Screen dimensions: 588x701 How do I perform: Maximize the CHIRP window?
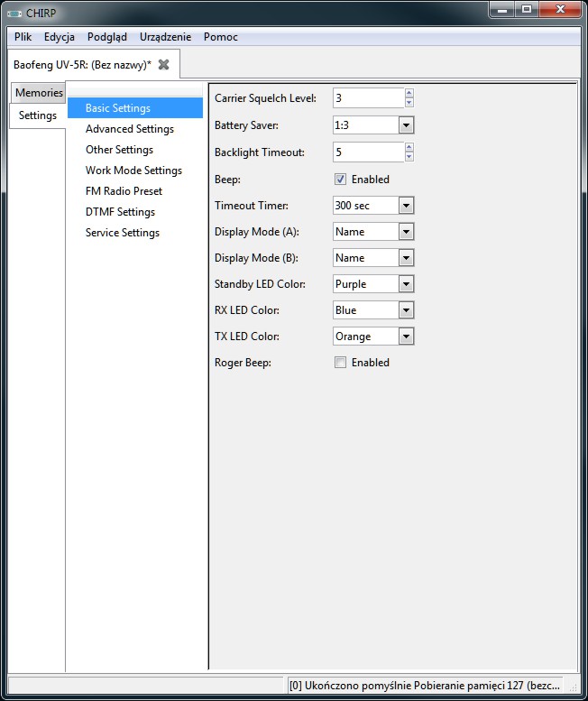[x=527, y=9]
